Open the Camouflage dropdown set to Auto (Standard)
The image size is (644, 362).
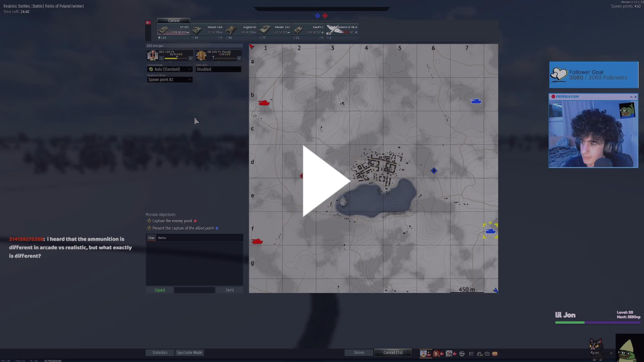pos(170,69)
